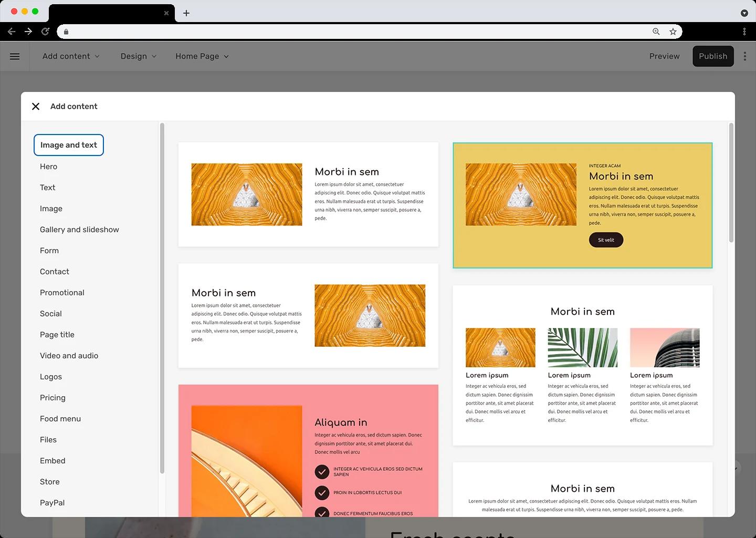756x538 pixels.
Task: Select the Gallery and slideshow category
Action: (x=79, y=230)
